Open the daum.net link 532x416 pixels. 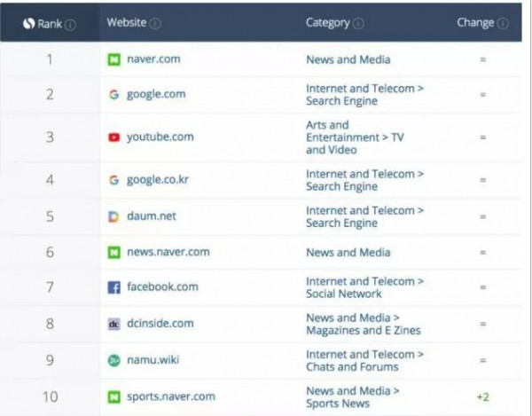point(152,216)
